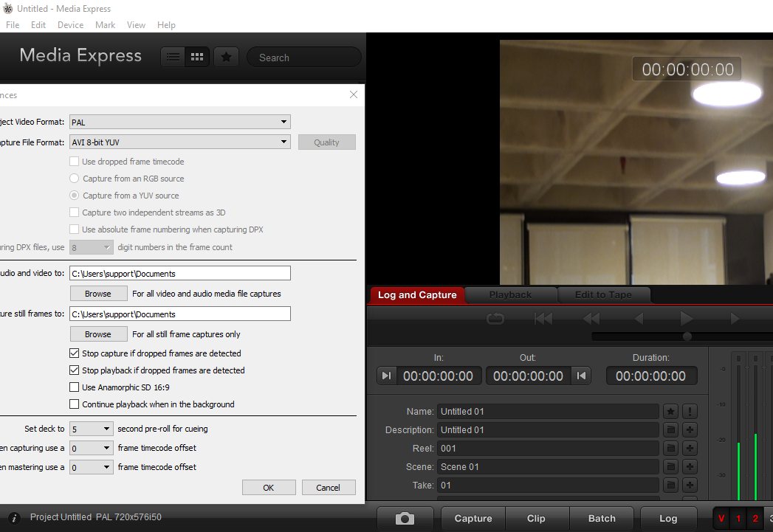The height and width of the screenshot is (532, 773).
Task: Click exclamation icon beside Name field
Action: click(690, 411)
